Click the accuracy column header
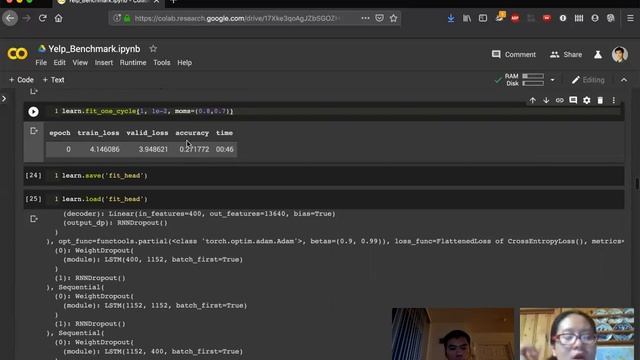The height and width of the screenshot is (360, 640). [192, 133]
